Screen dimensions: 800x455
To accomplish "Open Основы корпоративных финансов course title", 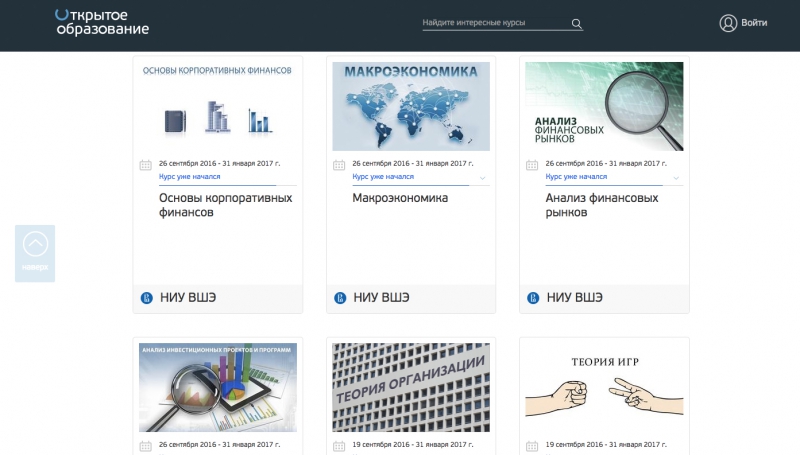I will (225, 205).
